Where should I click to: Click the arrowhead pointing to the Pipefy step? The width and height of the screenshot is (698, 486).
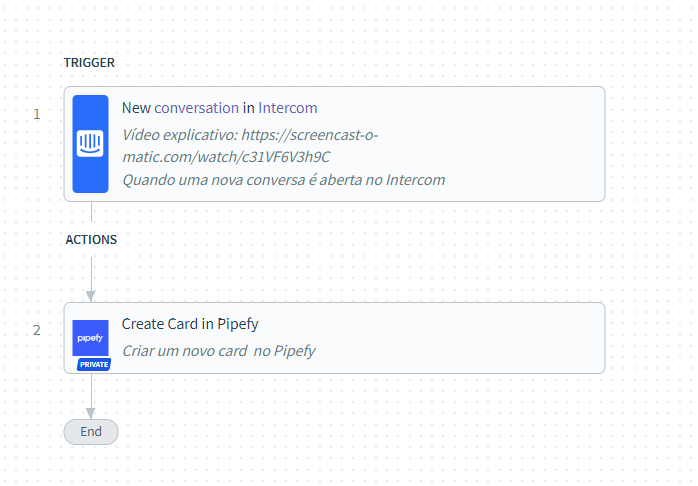click(x=91, y=296)
